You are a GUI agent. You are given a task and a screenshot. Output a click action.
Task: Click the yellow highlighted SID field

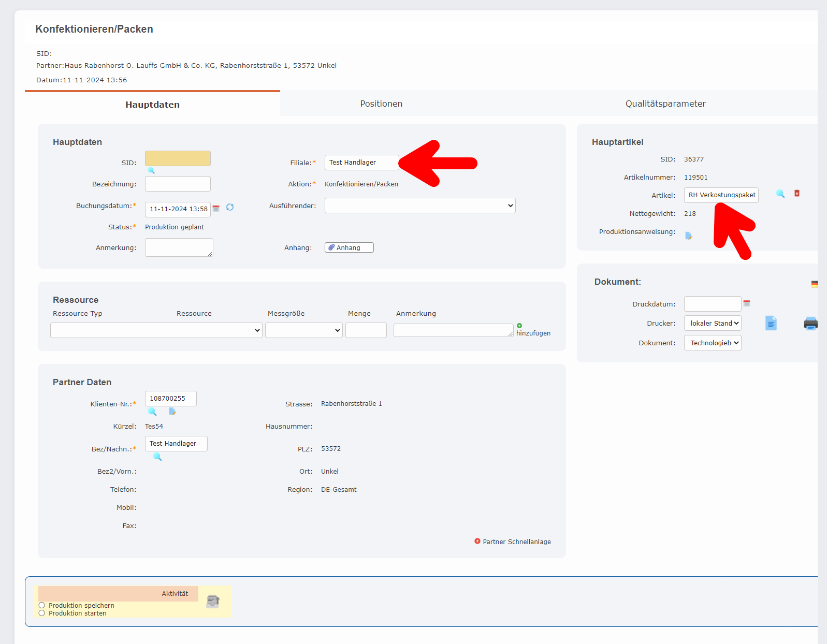click(x=178, y=158)
